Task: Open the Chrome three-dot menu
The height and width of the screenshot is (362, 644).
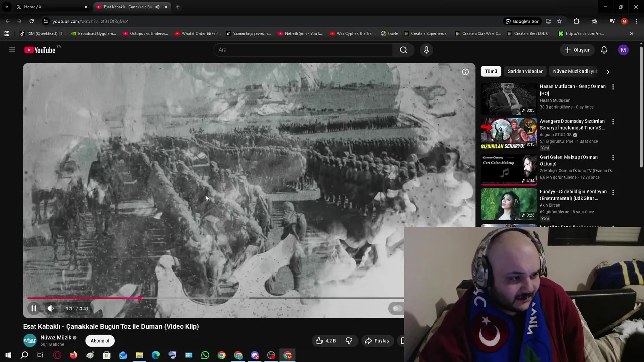Action: [636, 21]
